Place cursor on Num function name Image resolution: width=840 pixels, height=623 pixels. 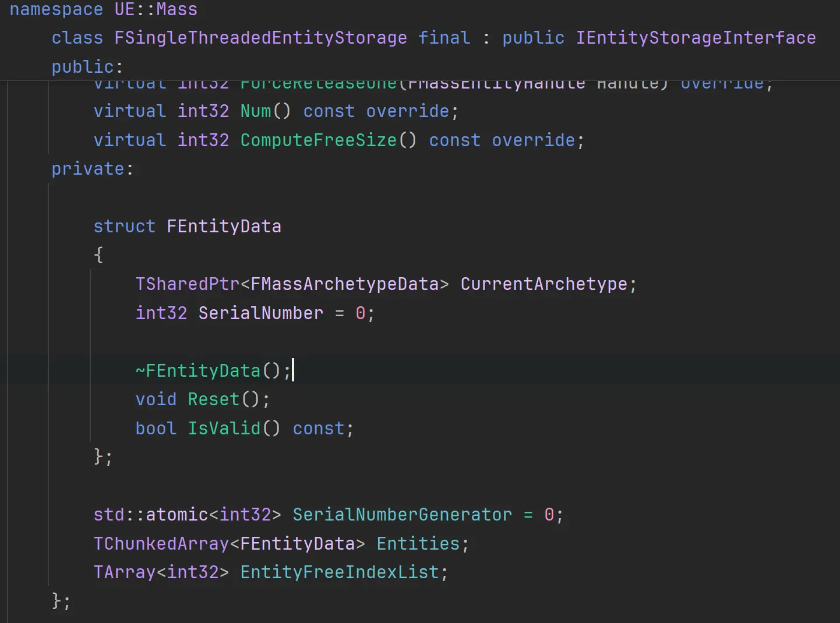pos(256,111)
